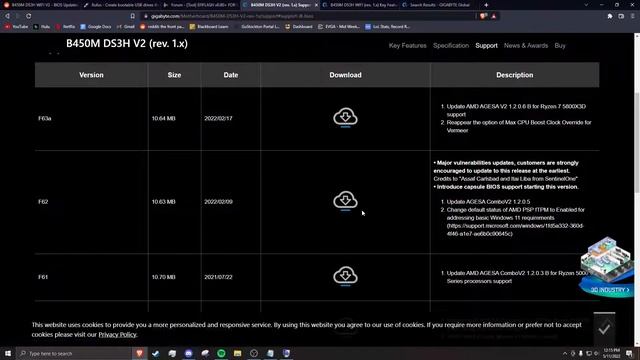Open Gmail bookmark

(x=126, y=27)
